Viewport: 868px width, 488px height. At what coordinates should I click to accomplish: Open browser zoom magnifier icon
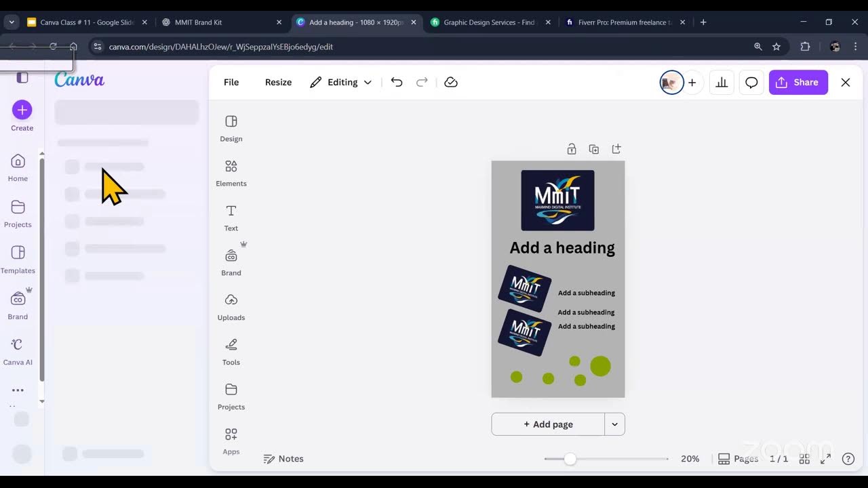click(x=758, y=47)
